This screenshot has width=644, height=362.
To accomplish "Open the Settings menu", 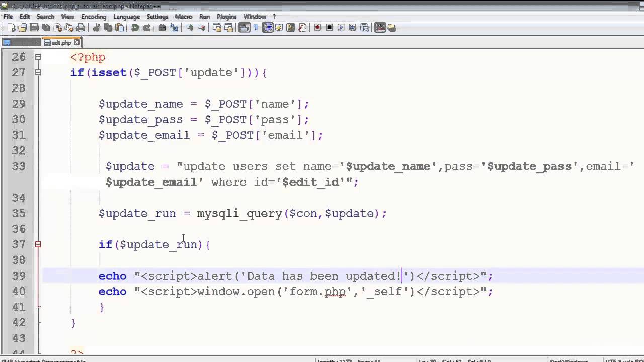I will [157, 17].
